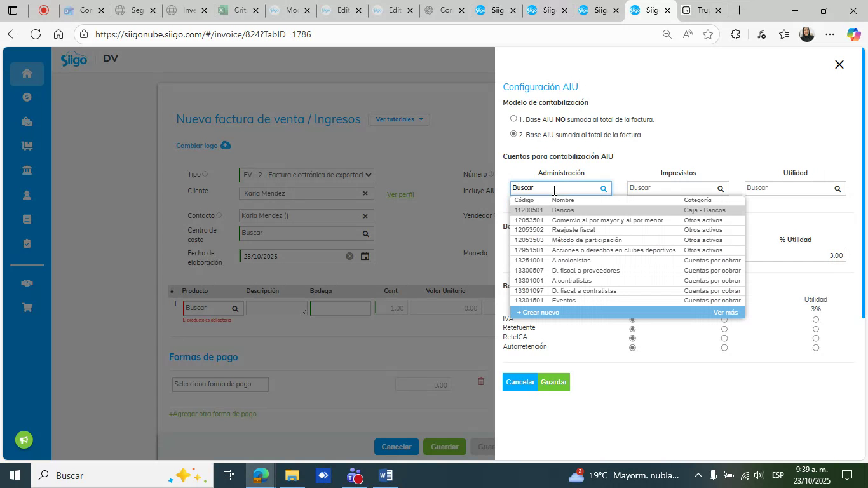Refresh the browser page
This screenshot has width=868, height=488.
(36, 34)
